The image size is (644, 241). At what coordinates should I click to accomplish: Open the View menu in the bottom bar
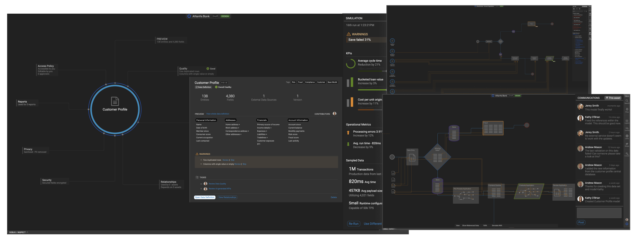click(x=457, y=226)
